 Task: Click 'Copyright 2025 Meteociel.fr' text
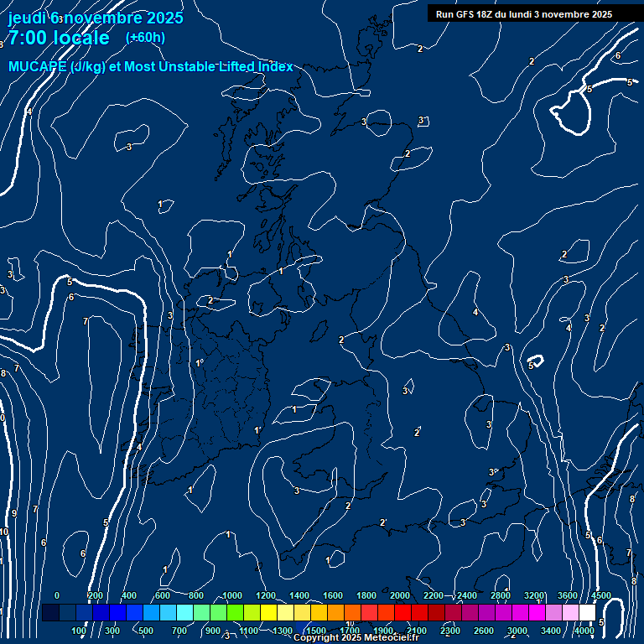356,638
